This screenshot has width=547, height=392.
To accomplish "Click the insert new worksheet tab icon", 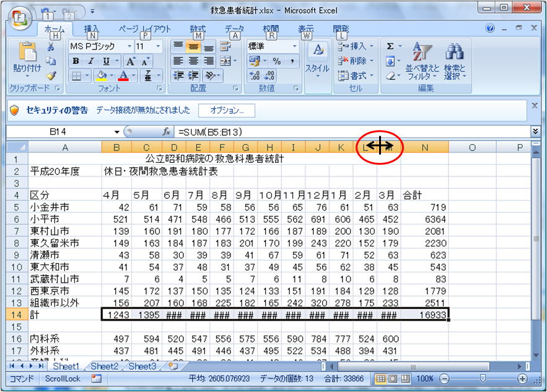I will (x=173, y=366).
